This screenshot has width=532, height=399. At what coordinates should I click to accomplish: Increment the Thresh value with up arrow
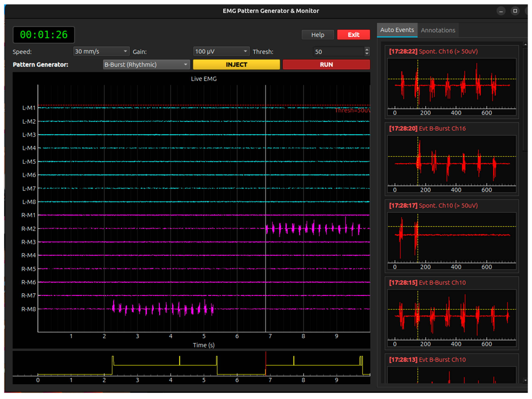[x=367, y=49]
